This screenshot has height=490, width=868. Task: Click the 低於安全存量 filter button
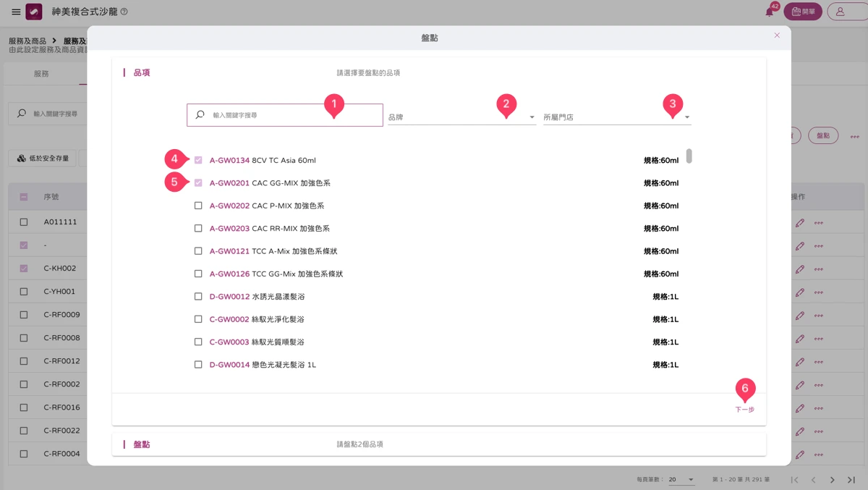(43, 159)
